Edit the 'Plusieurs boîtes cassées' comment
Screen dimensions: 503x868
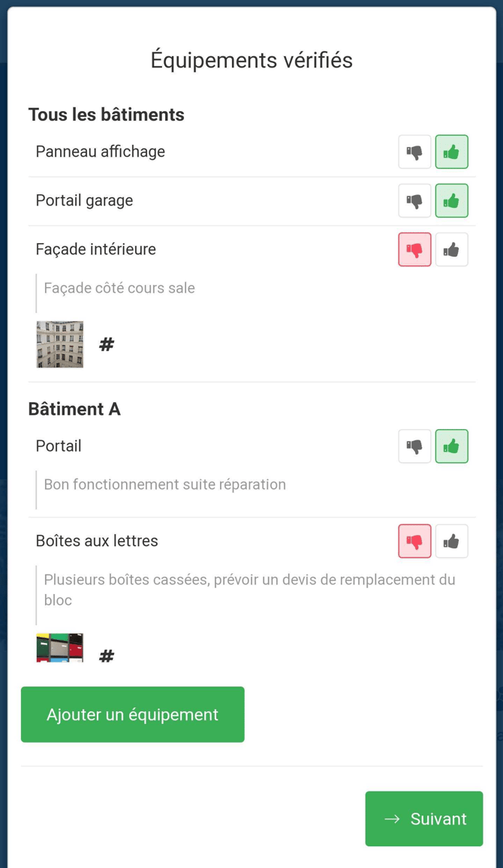point(249,590)
